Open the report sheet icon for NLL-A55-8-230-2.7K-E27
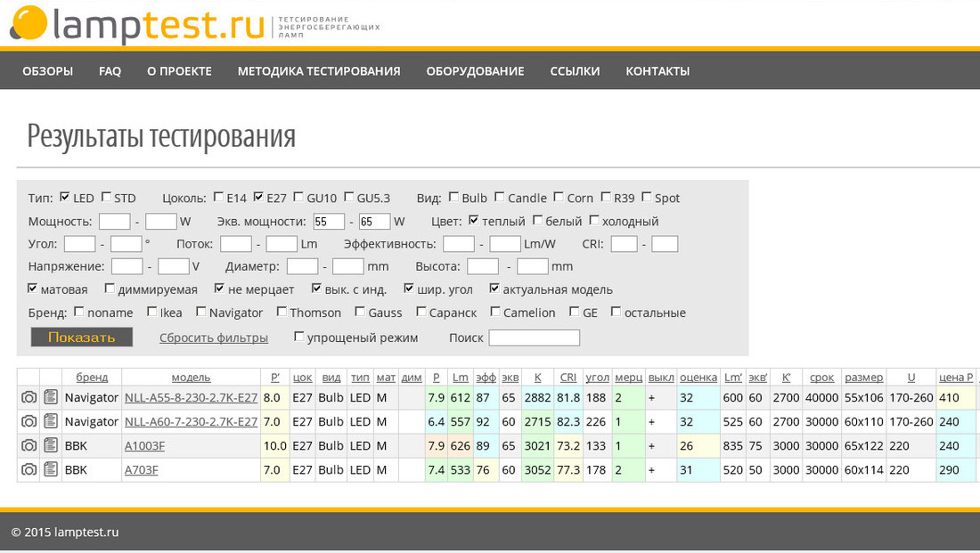The width and height of the screenshot is (980, 553). point(51,397)
